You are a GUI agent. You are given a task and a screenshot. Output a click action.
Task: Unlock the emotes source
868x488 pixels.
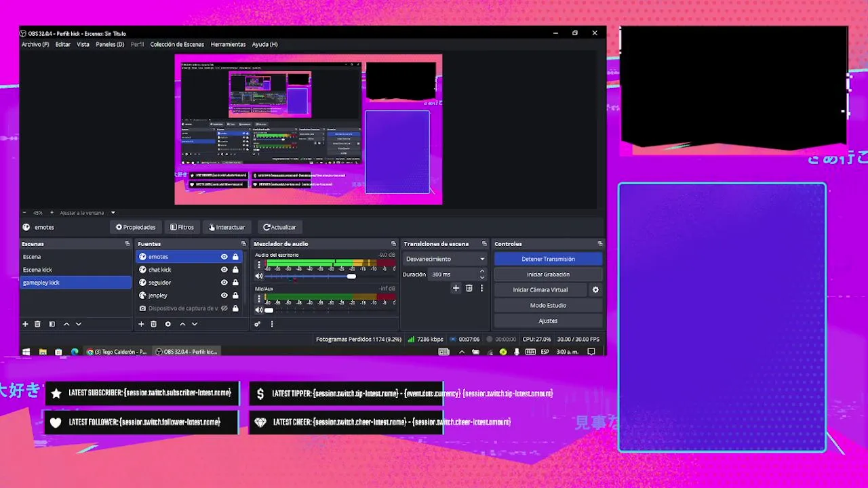click(x=235, y=257)
